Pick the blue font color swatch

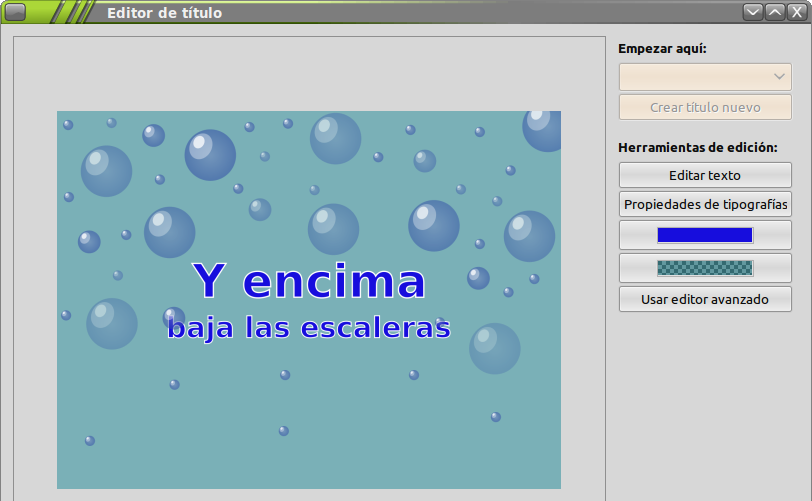pyautogui.click(x=705, y=235)
